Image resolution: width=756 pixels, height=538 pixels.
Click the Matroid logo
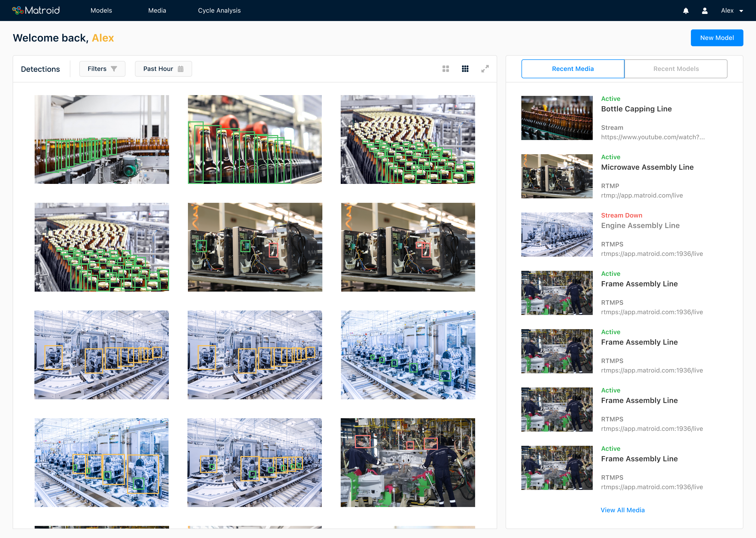click(36, 10)
